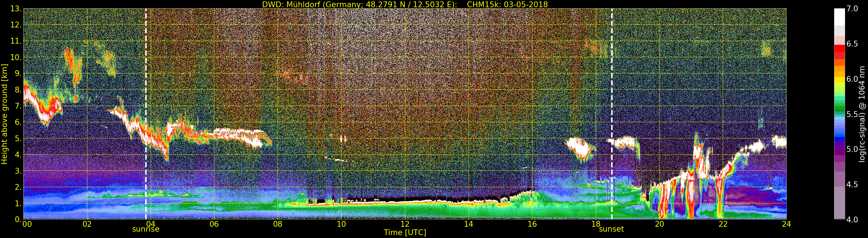Click the colorbar tick label '5.0'
The width and height of the screenshot is (868, 238).
[x=852, y=149]
